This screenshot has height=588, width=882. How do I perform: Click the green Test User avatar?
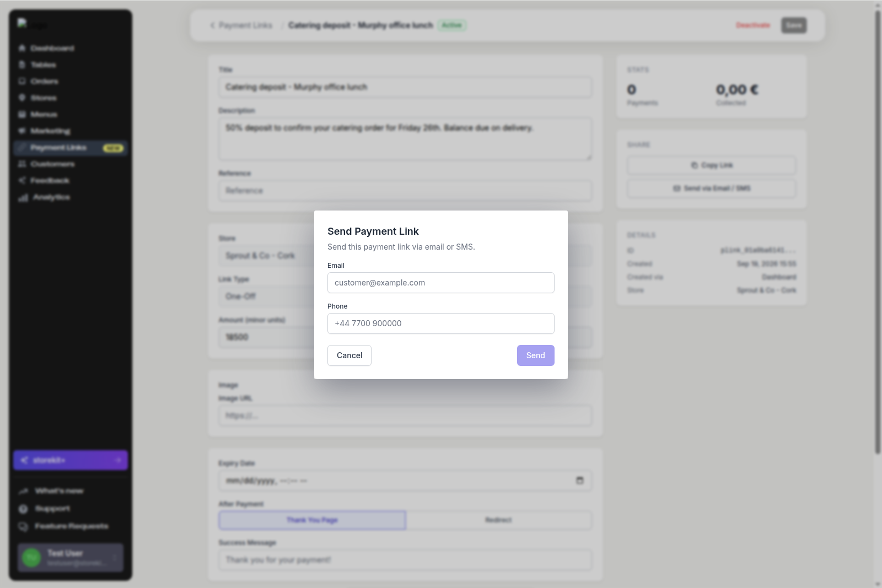pyautogui.click(x=31, y=558)
